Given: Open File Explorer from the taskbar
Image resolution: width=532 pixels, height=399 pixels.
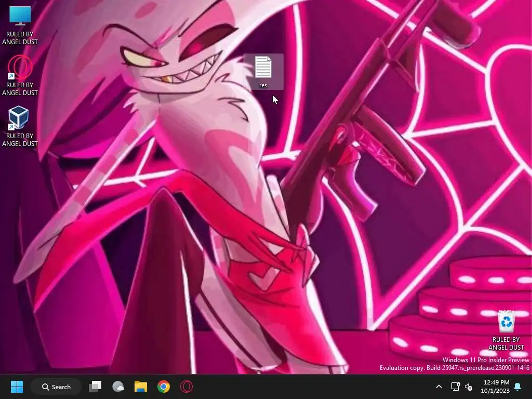Looking at the screenshot, I should pos(141,387).
